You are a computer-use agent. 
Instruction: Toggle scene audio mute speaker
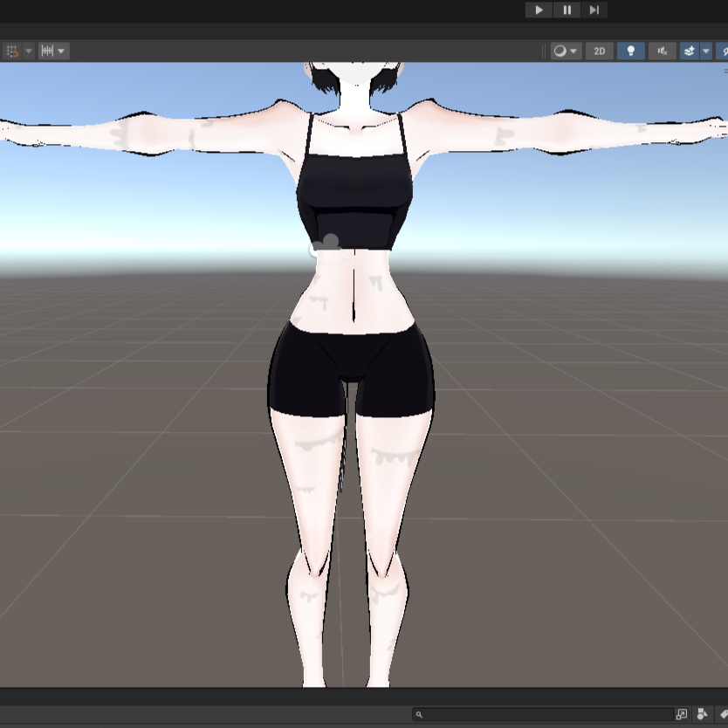pyautogui.click(x=662, y=51)
